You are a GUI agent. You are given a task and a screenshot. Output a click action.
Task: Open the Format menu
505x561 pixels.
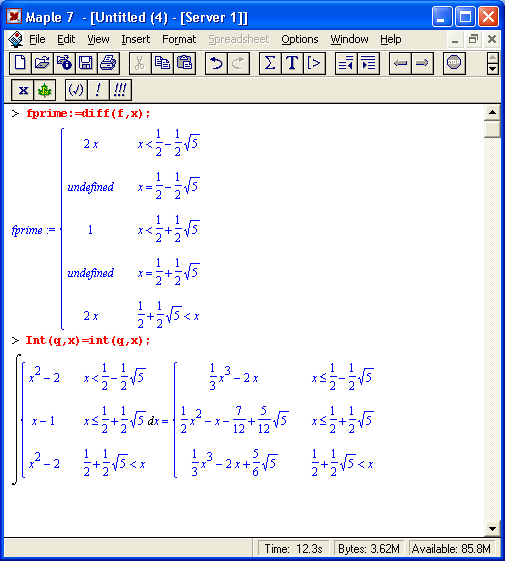[x=179, y=39]
